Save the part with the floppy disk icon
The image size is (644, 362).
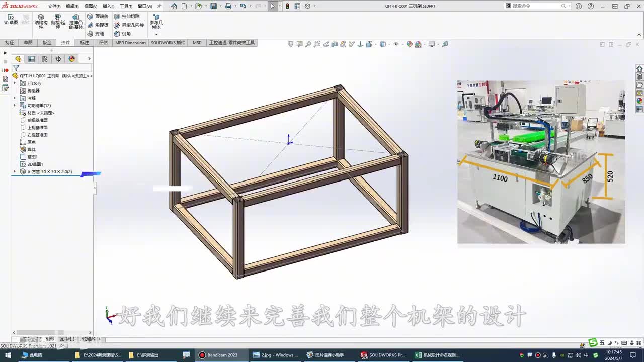213,6
